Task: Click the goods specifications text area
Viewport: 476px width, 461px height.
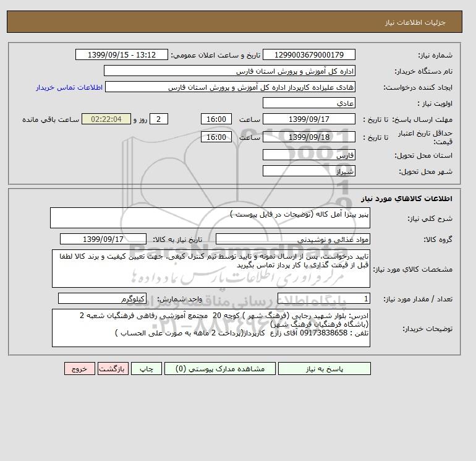Action: [211, 269]
